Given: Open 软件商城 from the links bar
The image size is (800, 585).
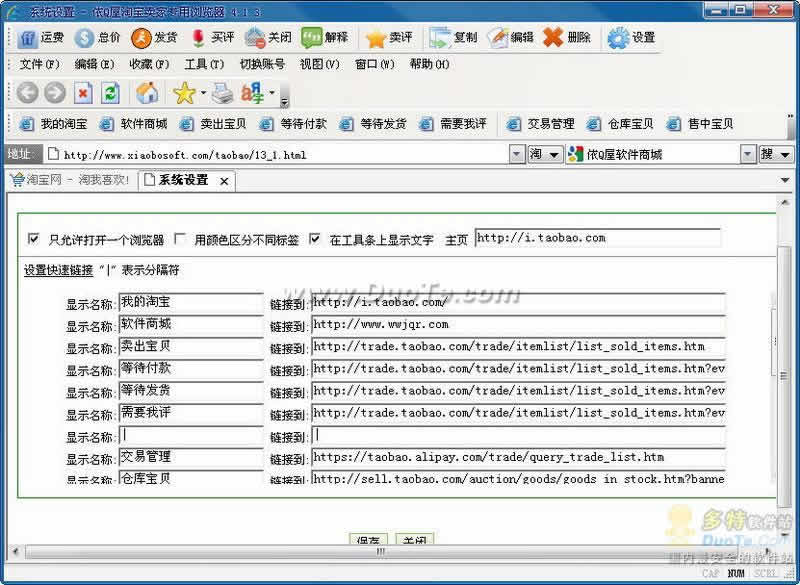Looking at the screenshot, I should 134,124.
